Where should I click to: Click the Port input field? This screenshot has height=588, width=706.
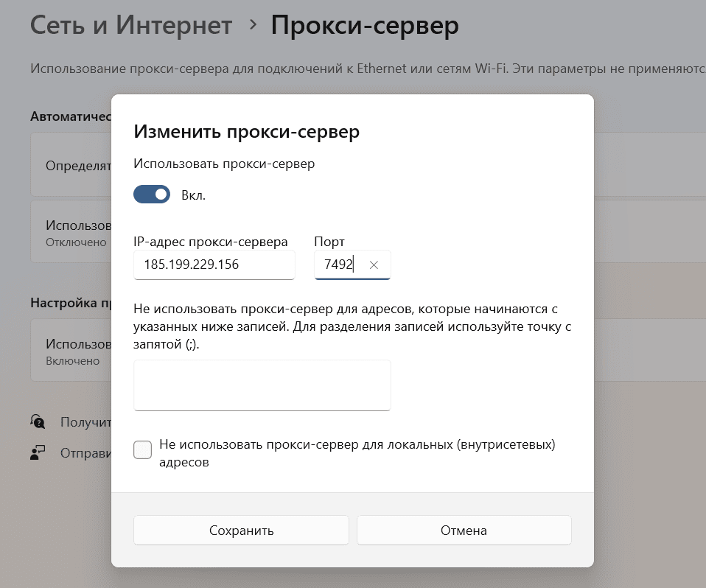pyautogui.click(x=352, y=265)
